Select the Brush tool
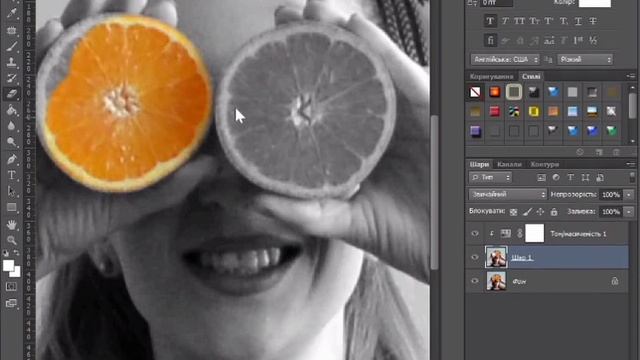Screen dimensions: 640x360 click(11, 46)
